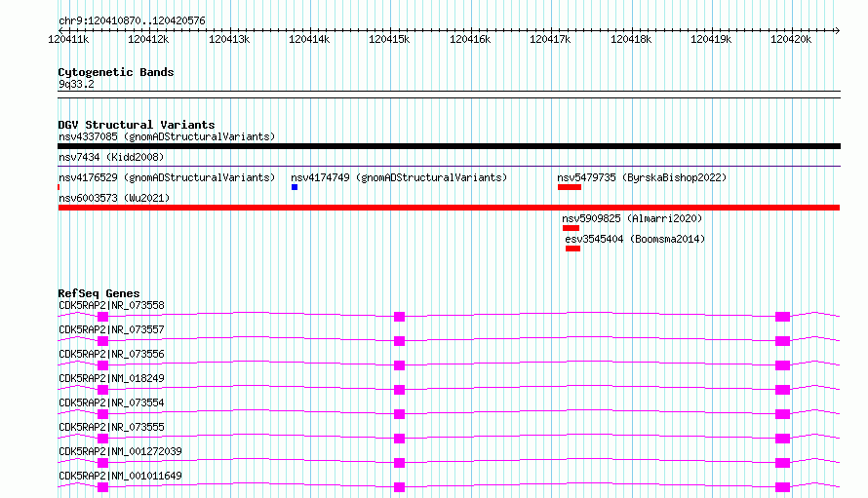Screen dimensions: 868x498
Task: Click the middle exon of NR_073557
Action: [x=399, y=341]
